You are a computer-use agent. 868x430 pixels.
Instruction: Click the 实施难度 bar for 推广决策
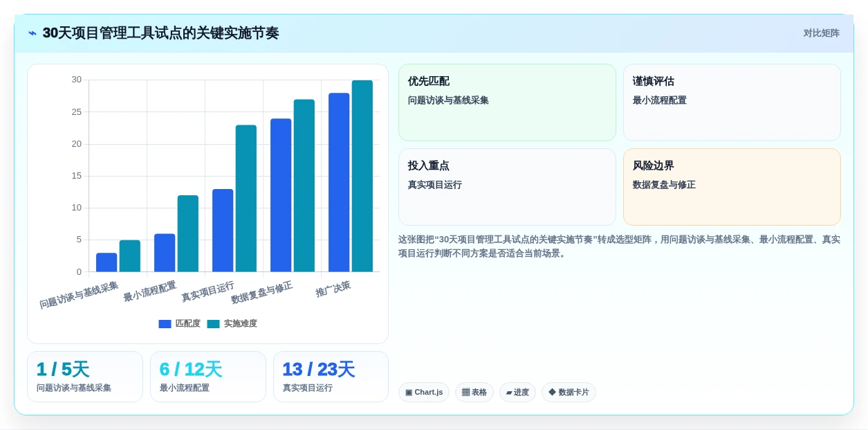pyautogui.click(x=362, y=176)
